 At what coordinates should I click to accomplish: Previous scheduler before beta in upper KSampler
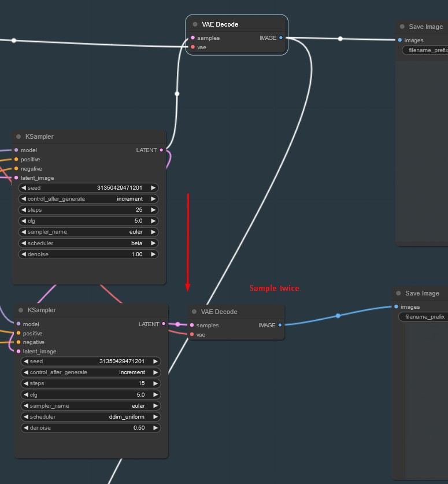click(24, 243)
